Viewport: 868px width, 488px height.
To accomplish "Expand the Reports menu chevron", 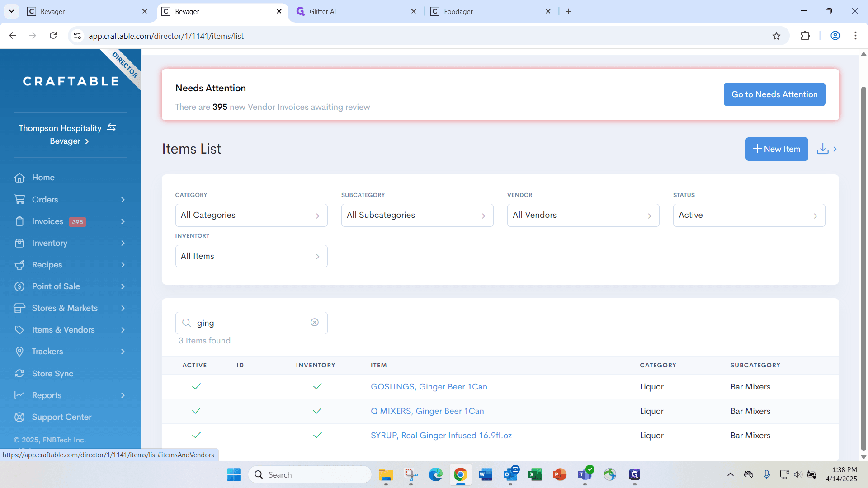I will (x=123, y=395).
